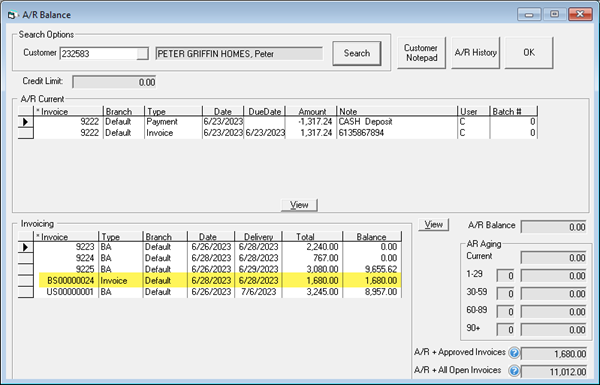
Task: Select invoice 9224 in Invoicing grid
Action: coord(66,258)
